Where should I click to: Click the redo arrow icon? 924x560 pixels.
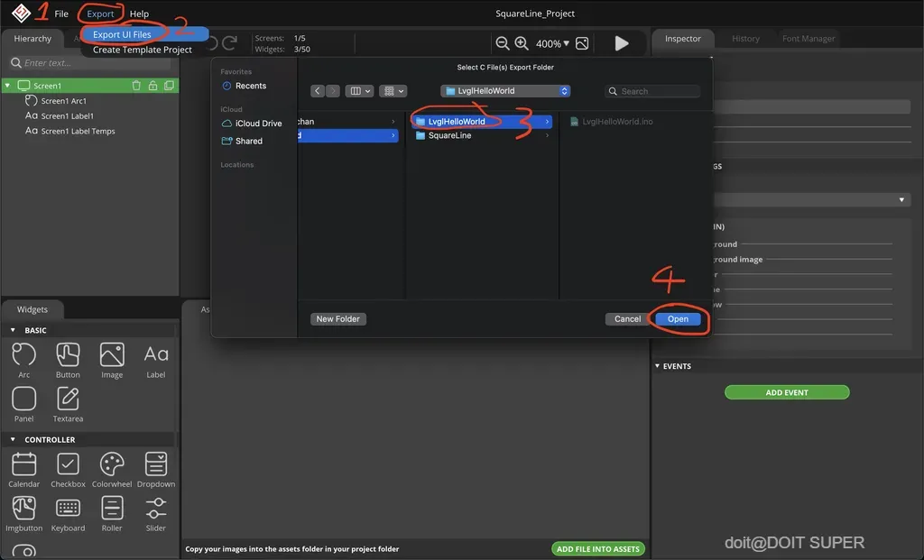[230, 42]
